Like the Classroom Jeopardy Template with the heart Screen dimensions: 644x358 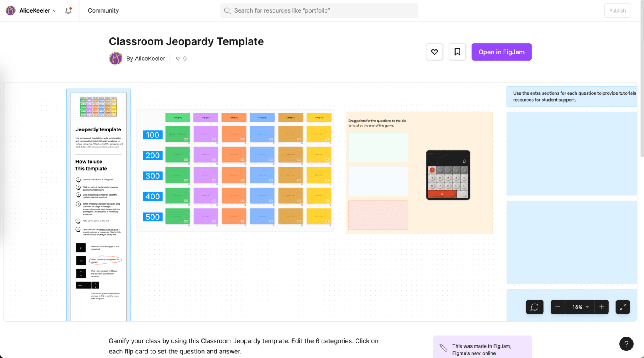434,52
